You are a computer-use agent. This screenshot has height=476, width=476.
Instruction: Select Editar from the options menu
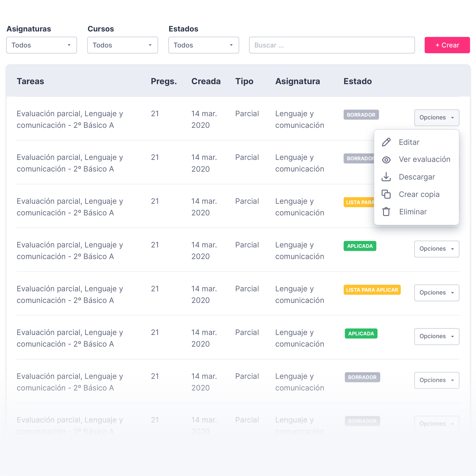pyautogui.click(x=416, y=142)
